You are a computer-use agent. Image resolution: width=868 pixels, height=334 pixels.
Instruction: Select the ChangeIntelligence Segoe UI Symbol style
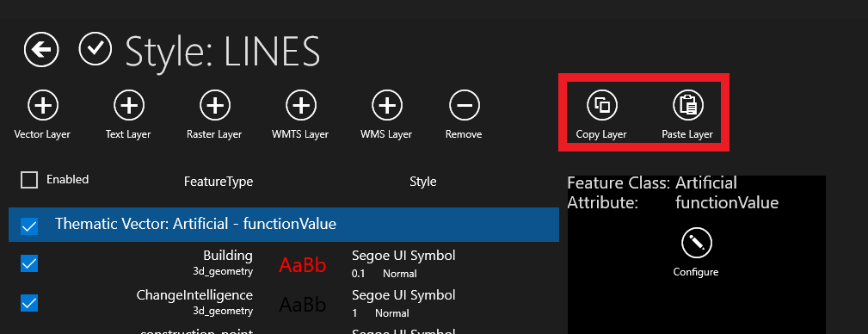coord(403,295)
